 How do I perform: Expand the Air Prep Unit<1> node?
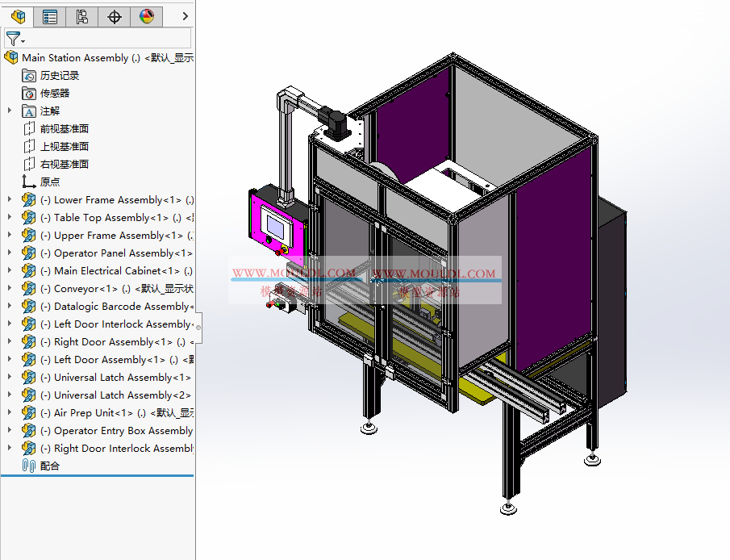coord(7,412)
